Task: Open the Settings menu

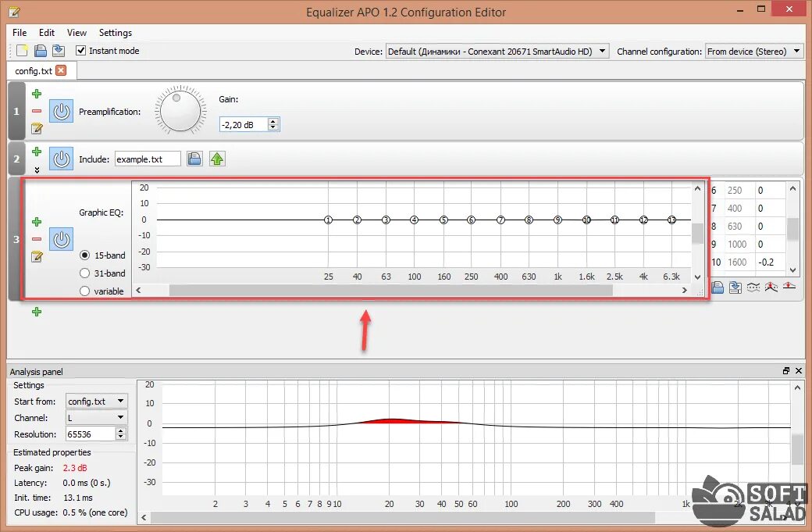Action: [x=115, y=33]
